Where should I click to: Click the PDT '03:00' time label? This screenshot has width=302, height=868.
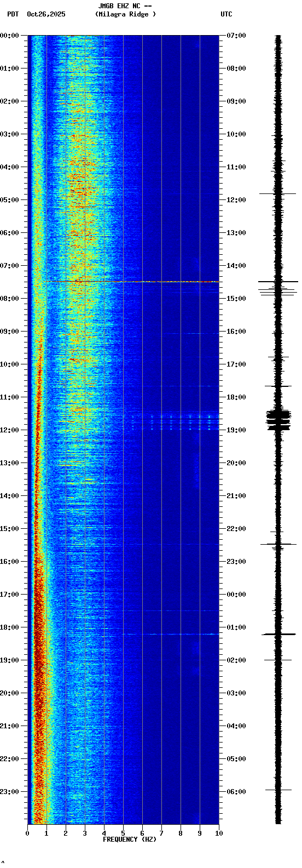point(9,134)
